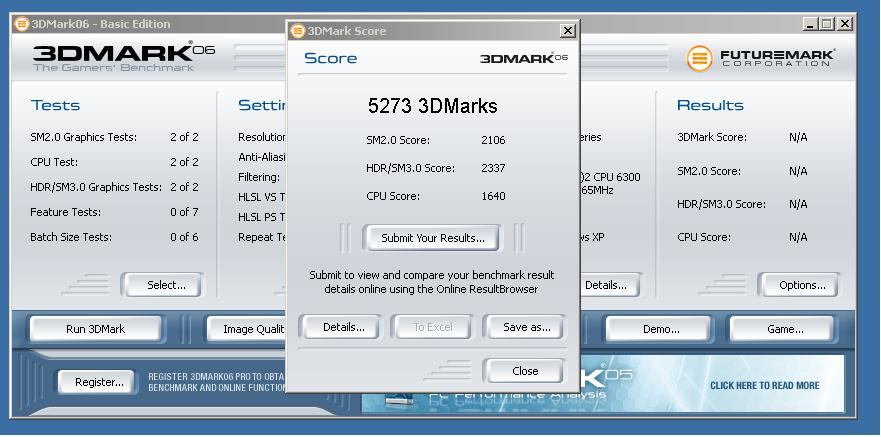Screen dimensions: 881x437
Task: Launch the Game button
Action: coord(784,329)
